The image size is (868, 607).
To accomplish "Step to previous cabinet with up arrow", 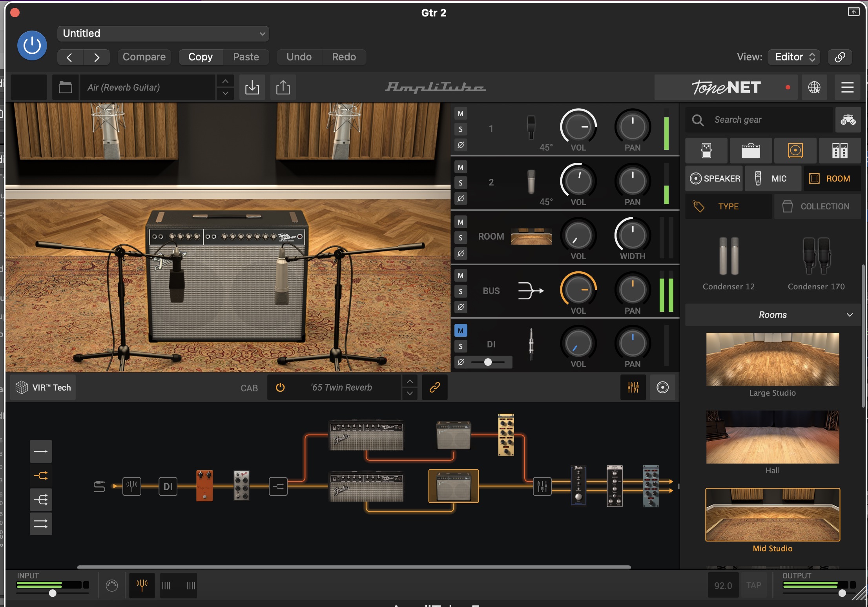I will pos(410,382).
